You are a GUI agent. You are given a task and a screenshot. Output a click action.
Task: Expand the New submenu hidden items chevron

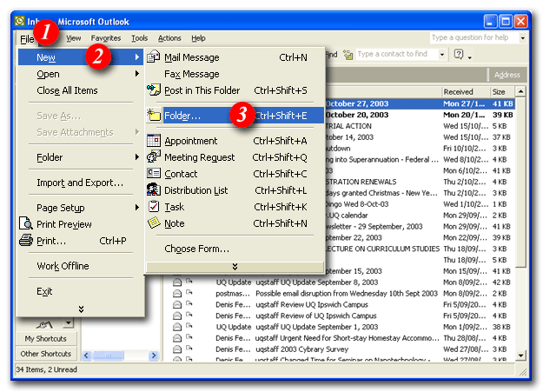(x=234, y=267)
